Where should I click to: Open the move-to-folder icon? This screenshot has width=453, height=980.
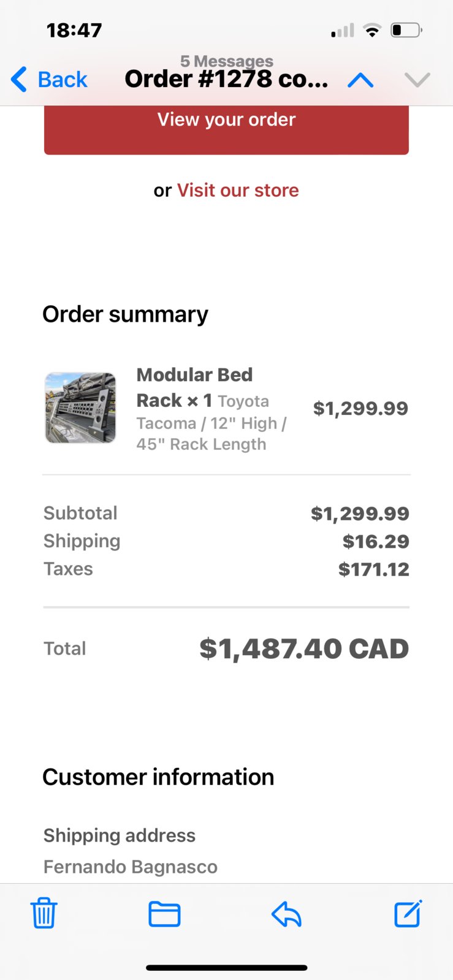pos(164,914)
